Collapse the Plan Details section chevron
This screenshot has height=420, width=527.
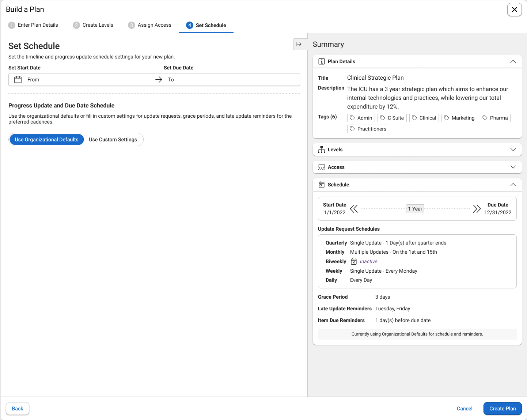pos(513,61)
